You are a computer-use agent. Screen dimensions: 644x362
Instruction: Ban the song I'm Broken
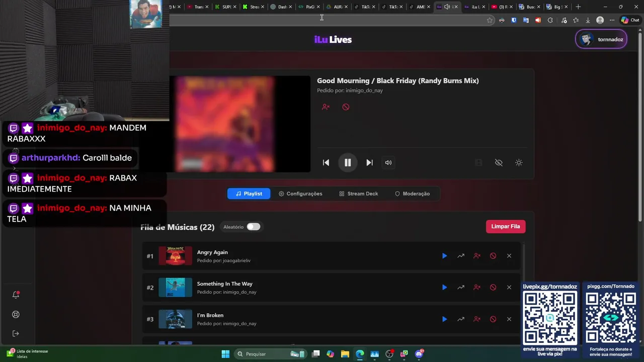493,319
